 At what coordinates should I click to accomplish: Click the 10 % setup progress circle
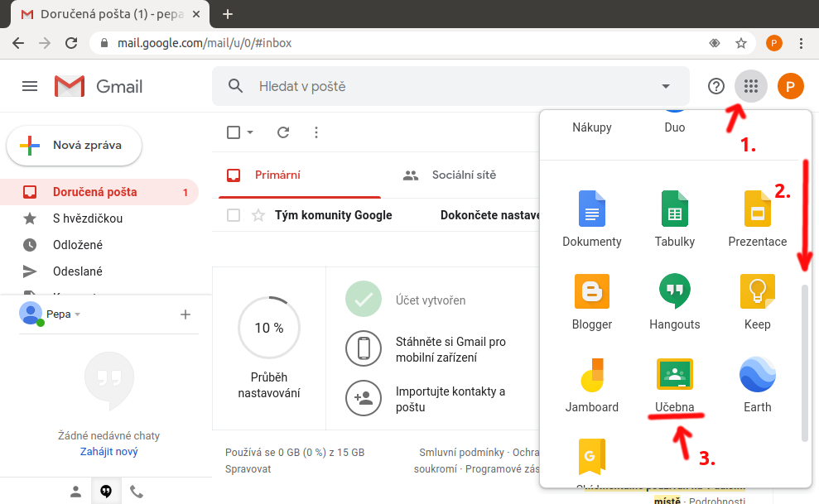click(269, 328)
